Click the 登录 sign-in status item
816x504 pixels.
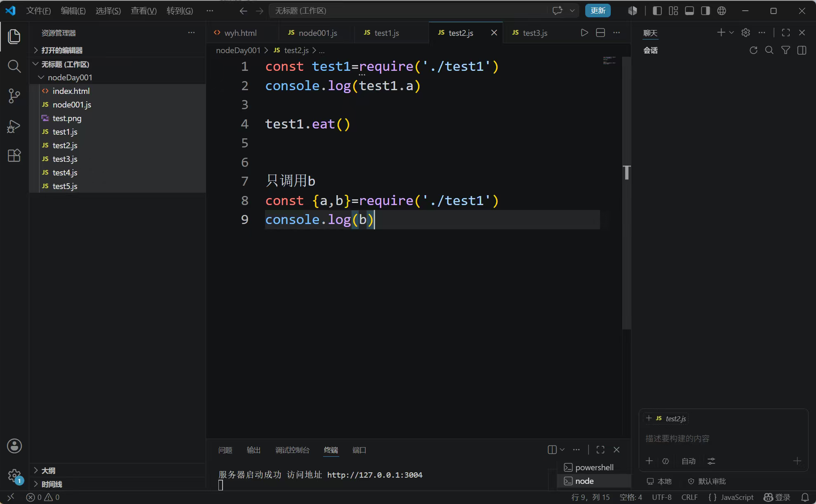point(777,497)
